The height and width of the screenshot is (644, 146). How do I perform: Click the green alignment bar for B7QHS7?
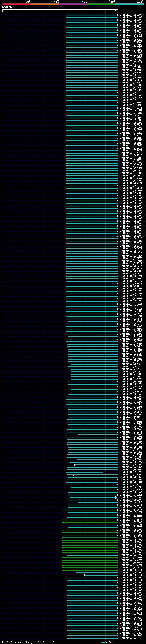click(x=90, y=510)
